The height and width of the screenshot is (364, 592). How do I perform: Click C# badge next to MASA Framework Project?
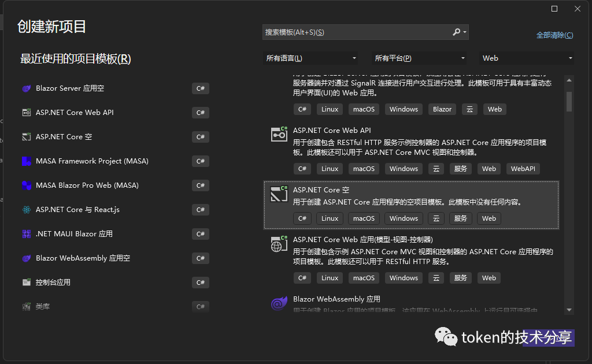(201, 161)
